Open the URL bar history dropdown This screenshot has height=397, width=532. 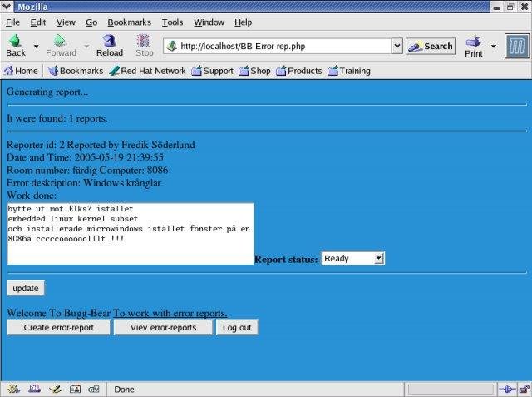tap(397, 46)
